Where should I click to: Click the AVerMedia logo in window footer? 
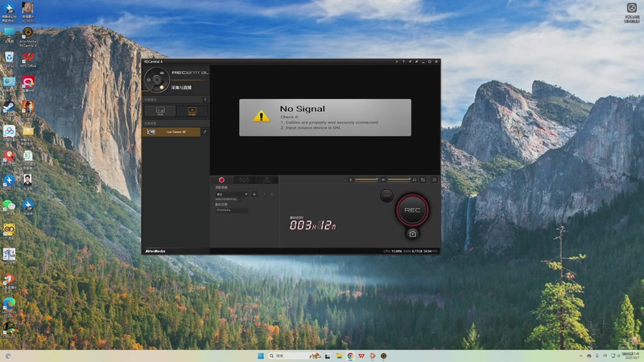point(155,251)
